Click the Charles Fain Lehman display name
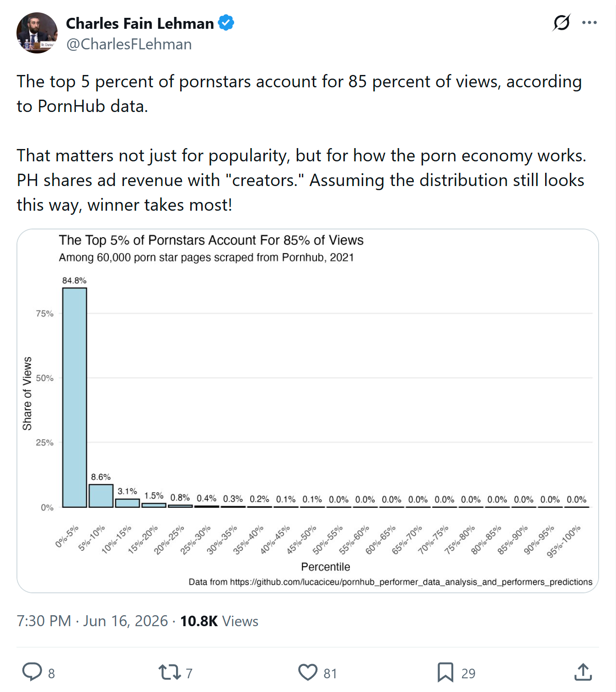Viewport: 616px width, 692px height. [140, 23]
